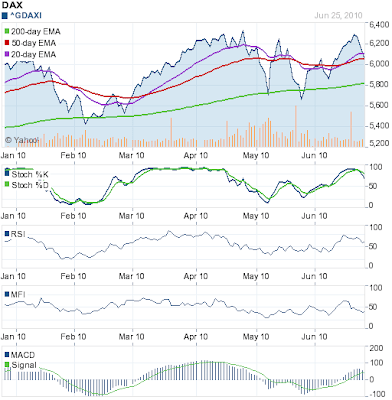Click the 6,000 price axis value
The height and width of the screenshot is (400, 392).
pos(379,63)
